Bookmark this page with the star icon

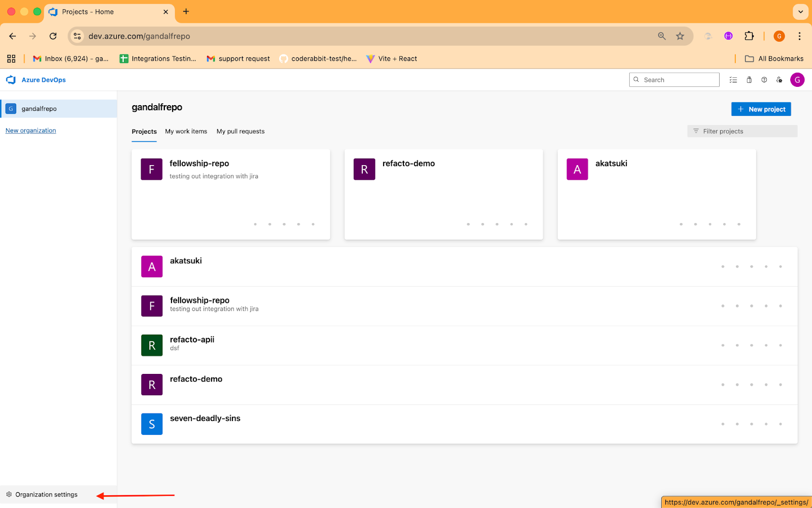(x=680, y=36)
